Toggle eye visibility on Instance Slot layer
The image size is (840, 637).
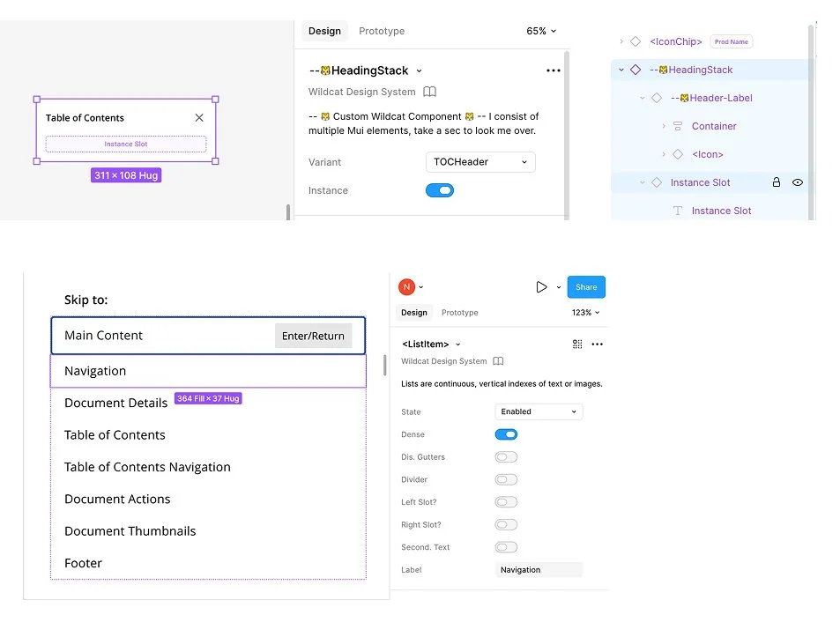797,182
